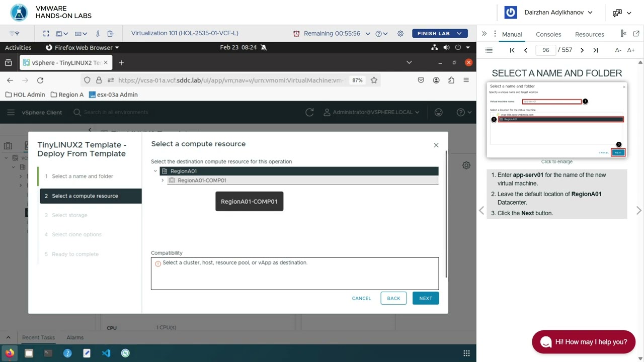This screenshot has height=362, width=644.
Task: Open the manual panel three-dot menu
Action: point(496,34)
